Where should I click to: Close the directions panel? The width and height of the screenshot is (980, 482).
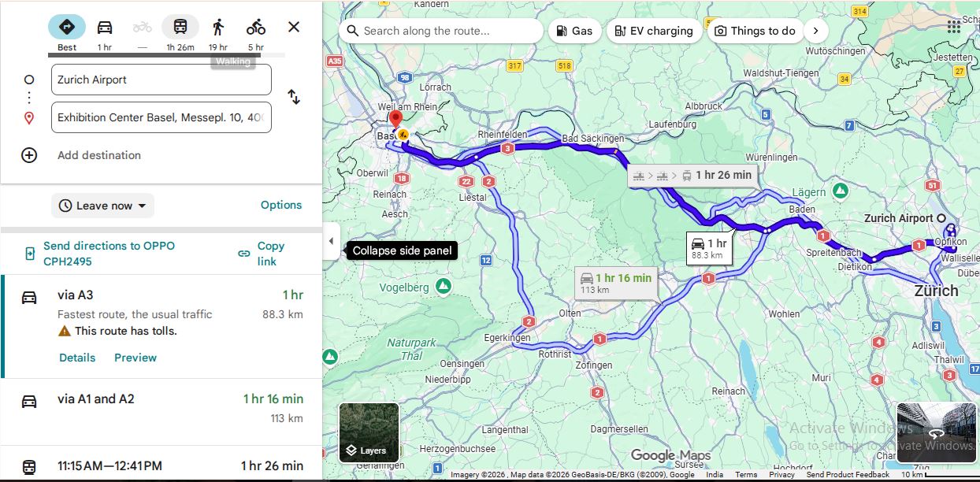pyautogui.click(x=294, y=27)
